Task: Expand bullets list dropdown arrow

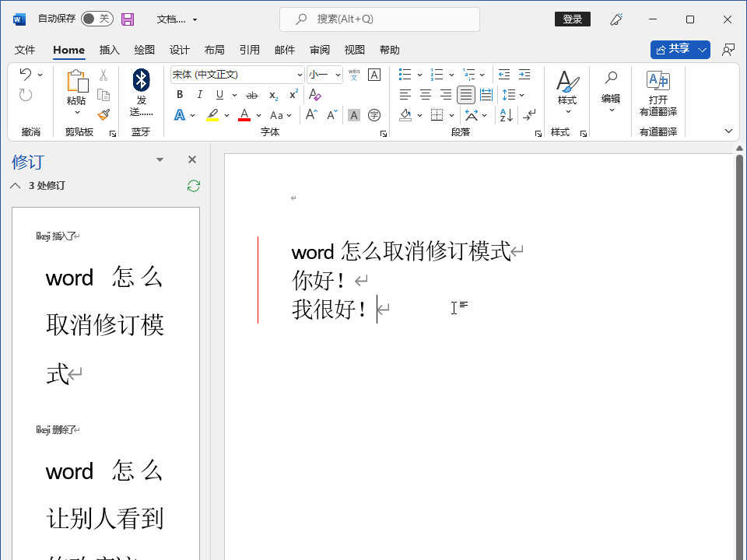Action: coord(419,75)
